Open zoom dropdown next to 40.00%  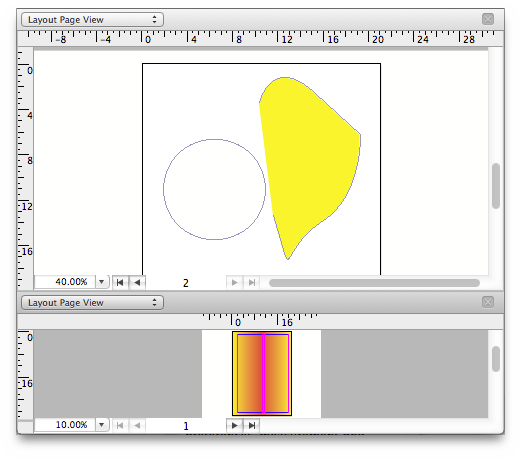[x=102, y=282]
